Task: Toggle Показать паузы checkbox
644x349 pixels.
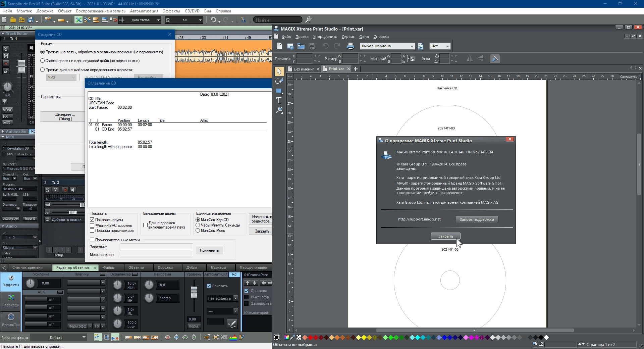Action: click(x=92, y=220)
